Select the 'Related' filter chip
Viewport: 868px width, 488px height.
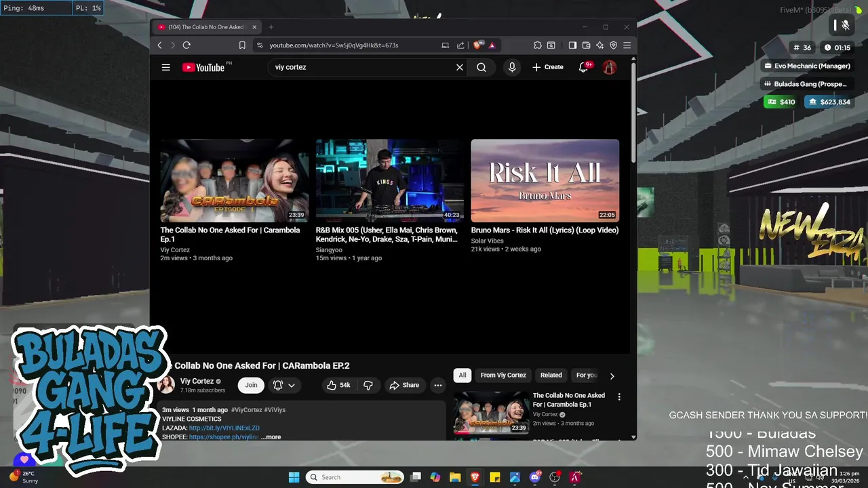(x=551, y=375)
